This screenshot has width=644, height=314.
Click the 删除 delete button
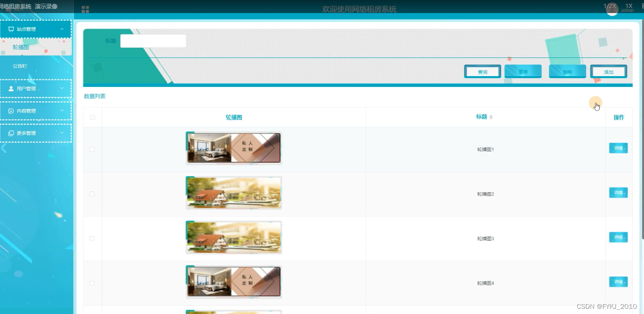pos(567,71)
